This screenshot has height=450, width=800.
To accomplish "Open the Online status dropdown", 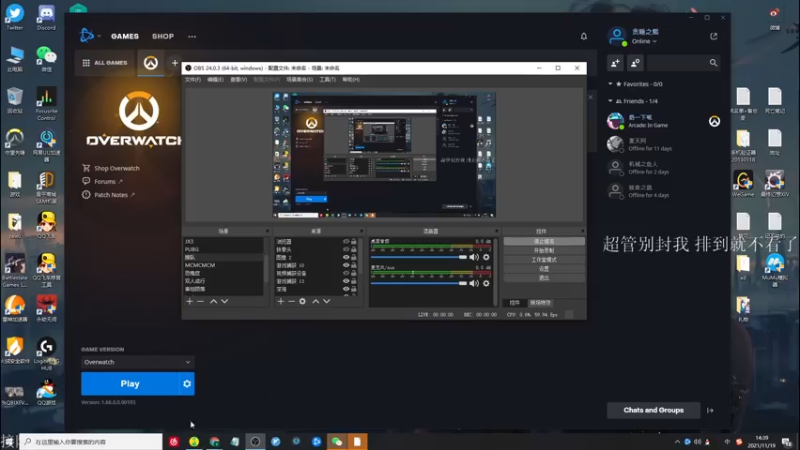I will click(644, 41).
